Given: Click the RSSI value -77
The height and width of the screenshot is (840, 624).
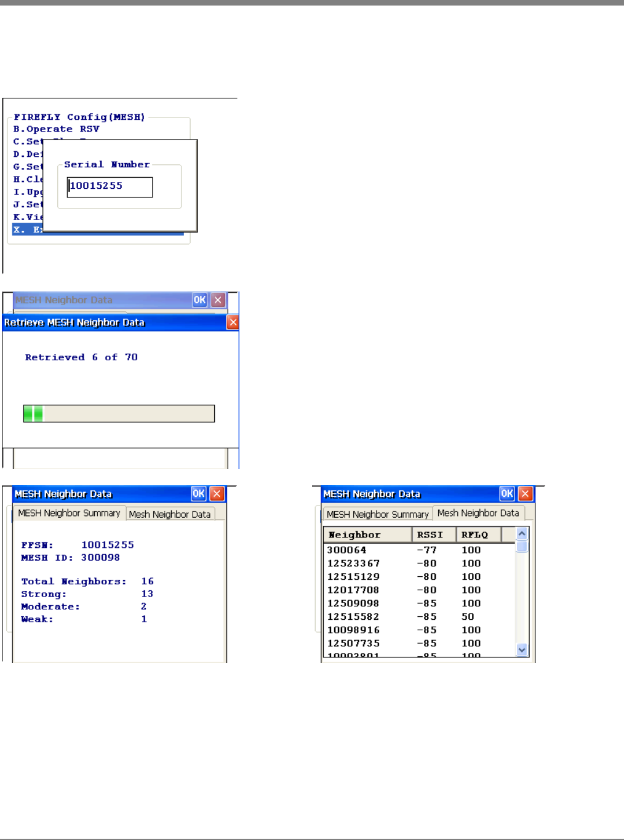Looking at the screenshot, I should coord(426,550).
